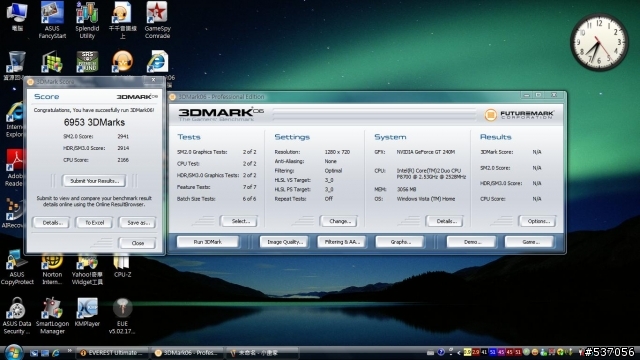Click HDR/SM3.0 Score value 2914

coord(123,149)
